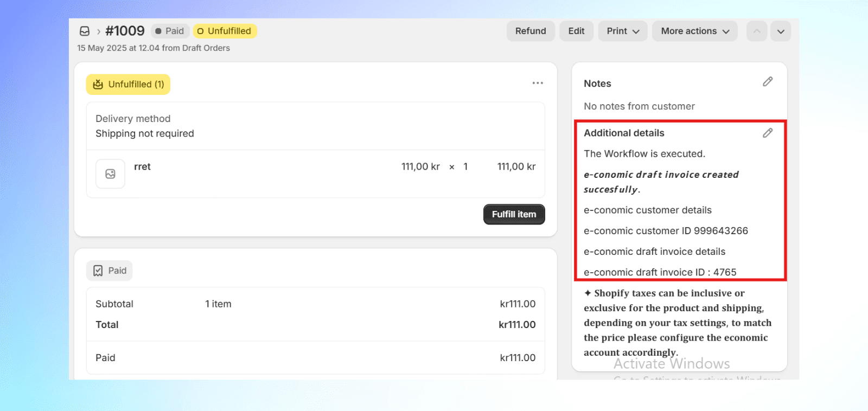Click the unit price '111,00 kr' beside multiplier
This screenshot has height=411, width=868.
pos(420,166)
